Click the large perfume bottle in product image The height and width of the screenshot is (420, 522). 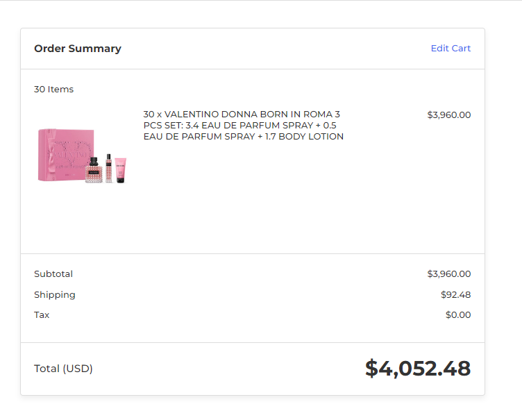pos(94,170)
